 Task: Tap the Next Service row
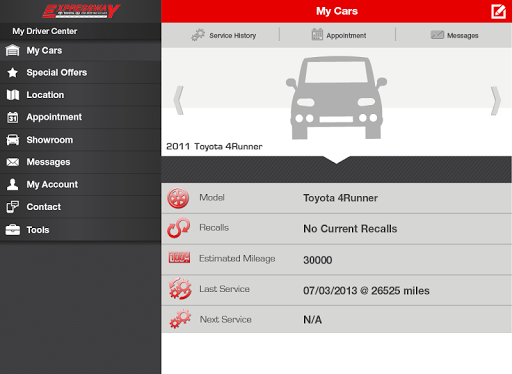[x=337, y=319]
